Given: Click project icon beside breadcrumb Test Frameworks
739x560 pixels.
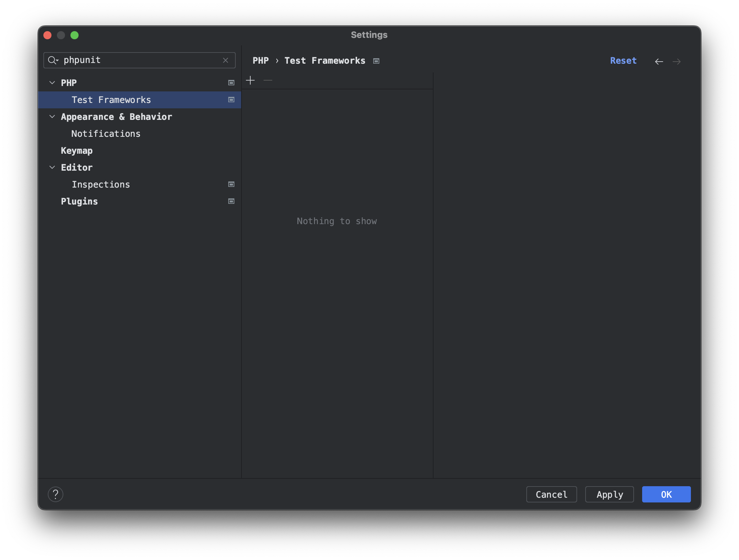Looking at the screenshot, I should [376, 61].
